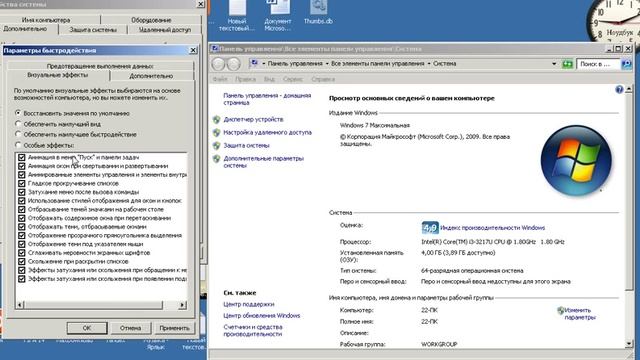Uncheck Отбрасывание теней значками на рабочем столе

pos(22,209)
